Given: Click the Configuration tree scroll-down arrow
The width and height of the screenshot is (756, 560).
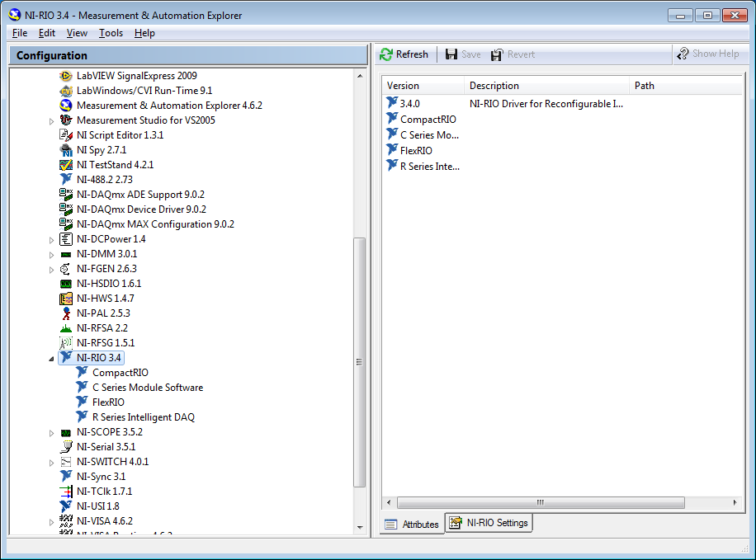Looking at the screenshot, I should tap(360, 528).
